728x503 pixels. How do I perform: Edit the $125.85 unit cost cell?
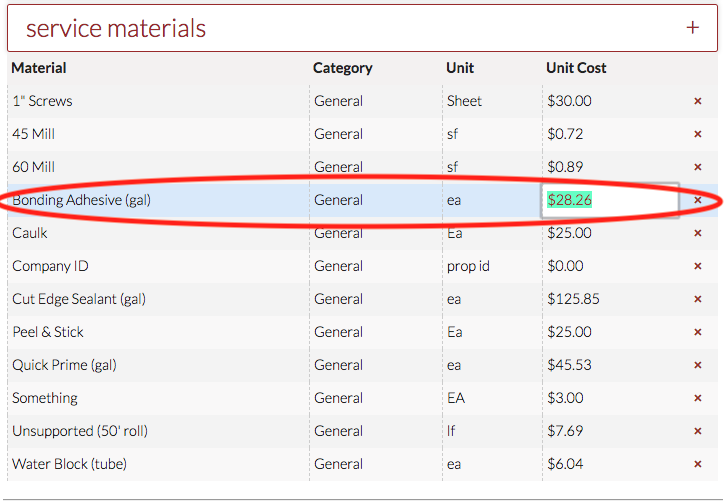(x=573, y=299)
